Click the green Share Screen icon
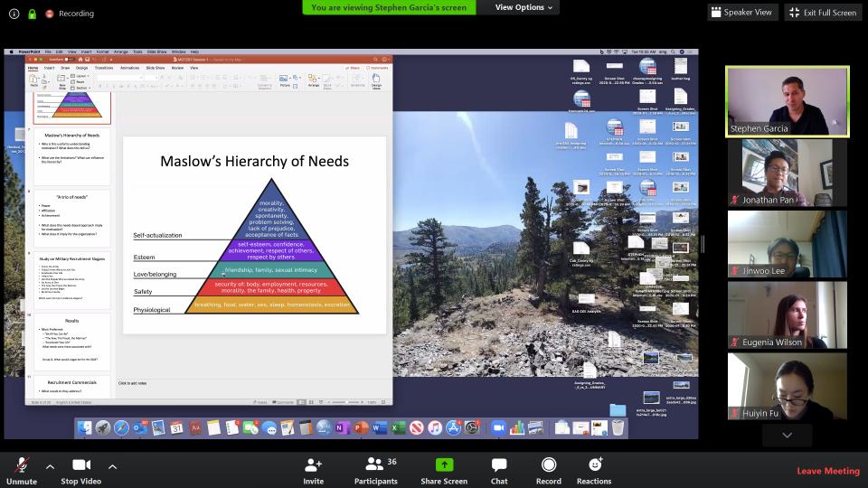Screen dimensions: 868x488 (x=444, y=465)
